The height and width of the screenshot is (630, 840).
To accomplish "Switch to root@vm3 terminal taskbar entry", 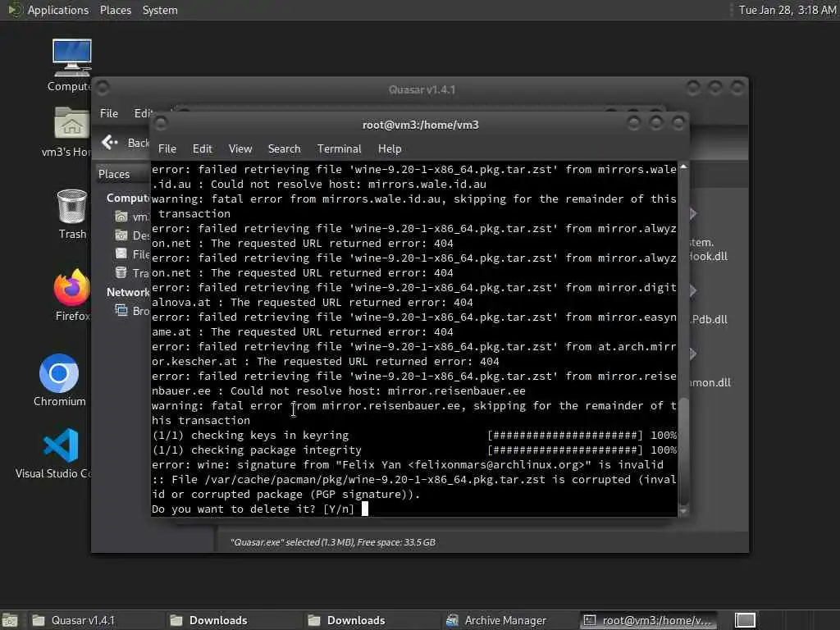I will (648, 620).
